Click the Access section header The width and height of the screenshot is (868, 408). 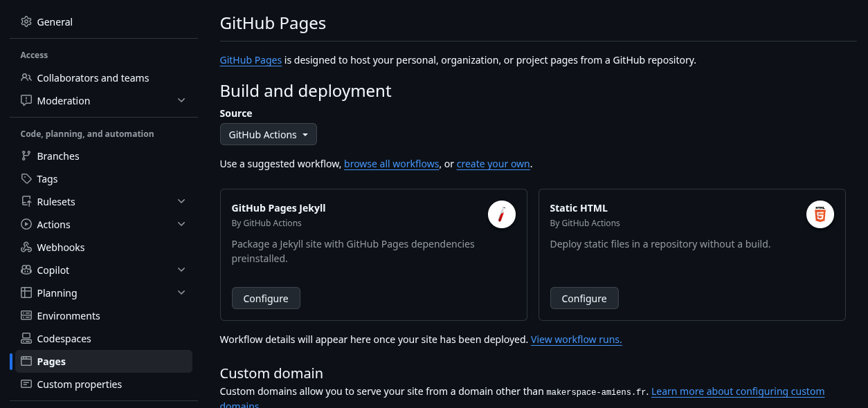pos(35,55)
